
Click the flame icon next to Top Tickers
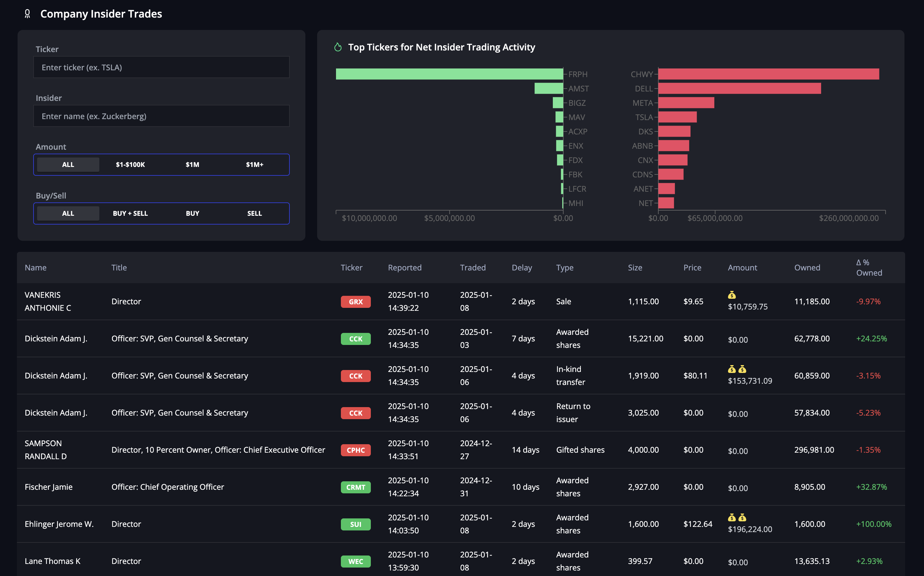coord(338,47)
